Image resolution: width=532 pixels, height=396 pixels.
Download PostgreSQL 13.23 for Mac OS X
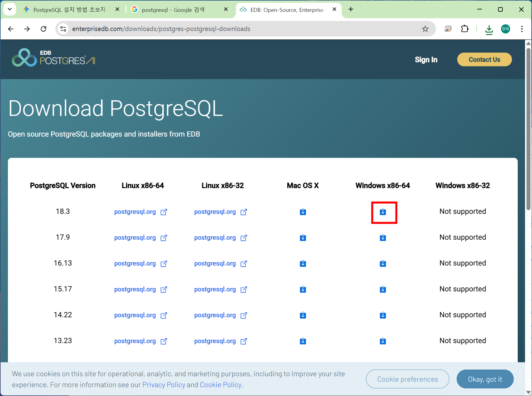coord(303,341)
